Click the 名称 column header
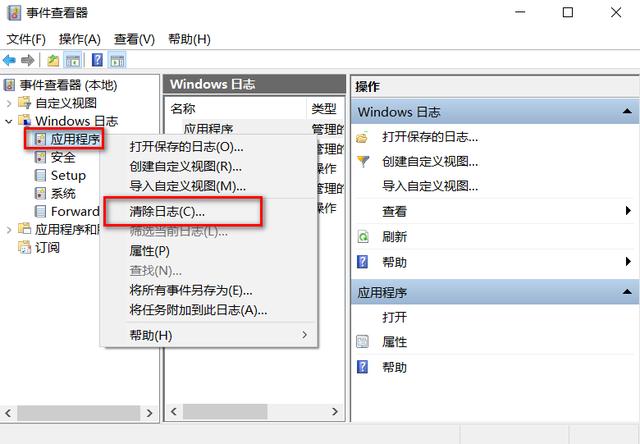The width and height of the screenshot is (640, 444). 236,109
